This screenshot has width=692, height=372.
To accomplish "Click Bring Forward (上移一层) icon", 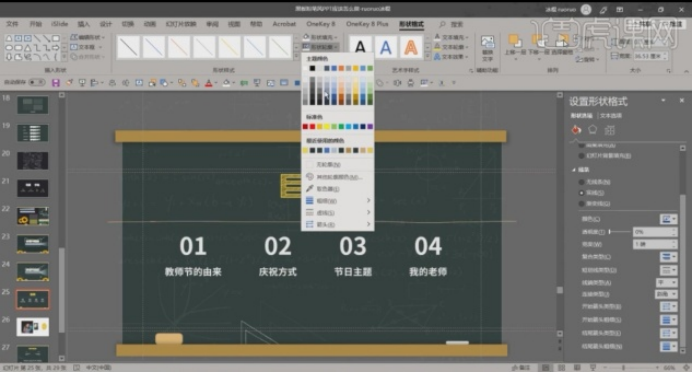I will click(x=515, y=45).
